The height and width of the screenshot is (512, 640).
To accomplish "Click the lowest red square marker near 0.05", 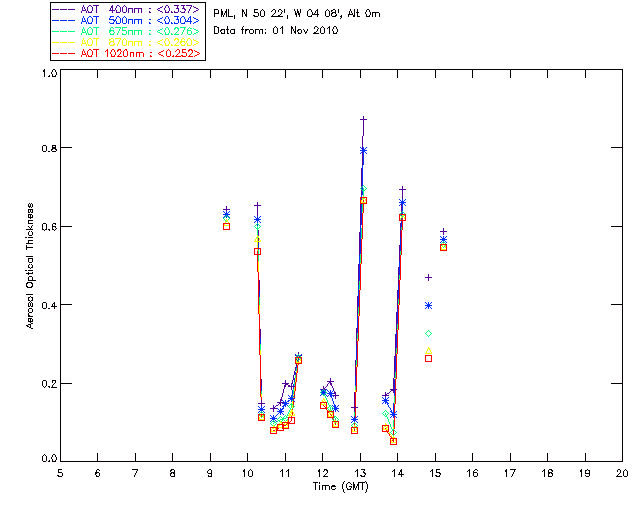I will coord(393,441).
